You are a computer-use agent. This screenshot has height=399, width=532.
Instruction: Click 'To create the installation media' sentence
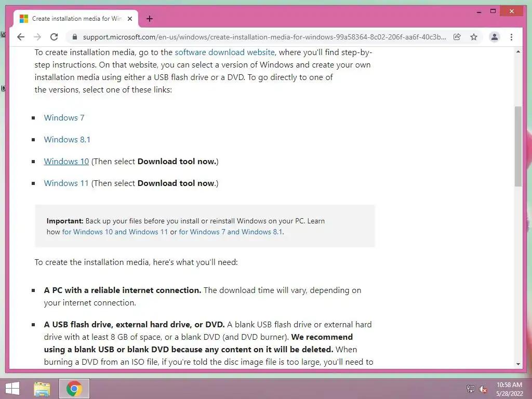136,262
